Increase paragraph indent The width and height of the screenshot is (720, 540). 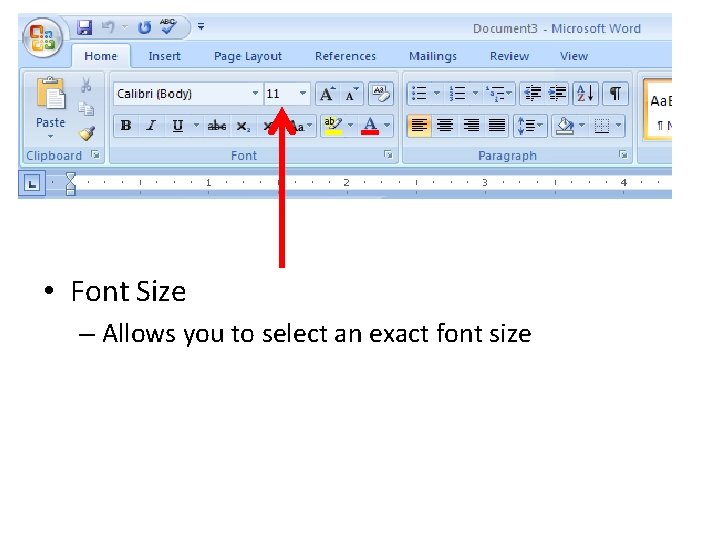[557, 94]
